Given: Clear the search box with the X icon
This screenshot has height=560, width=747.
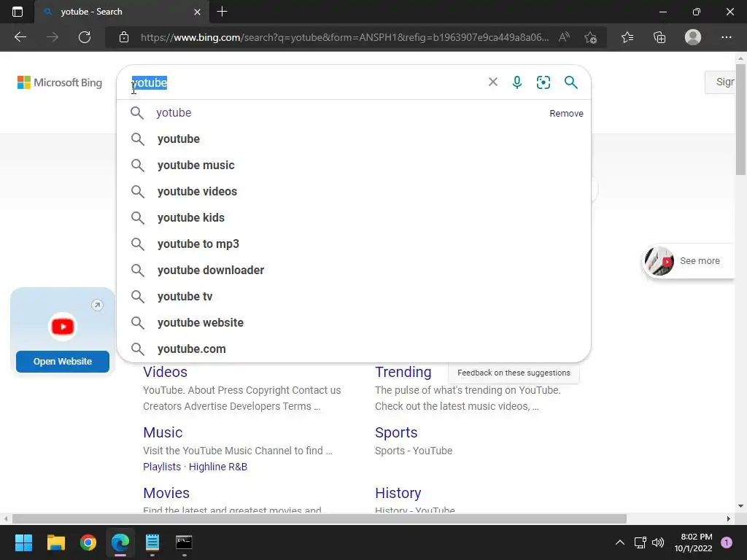Looking at the screenshot, I should click(x=493, y=82).
